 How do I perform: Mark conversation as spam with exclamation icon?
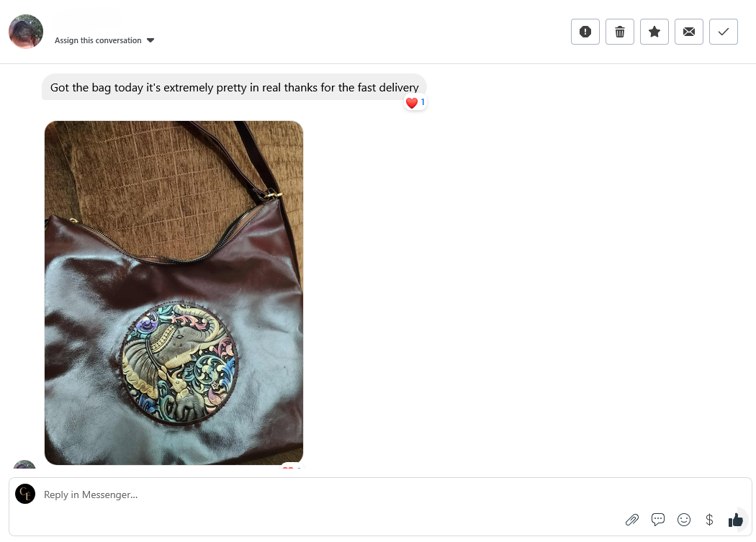[x=585, y=32]
